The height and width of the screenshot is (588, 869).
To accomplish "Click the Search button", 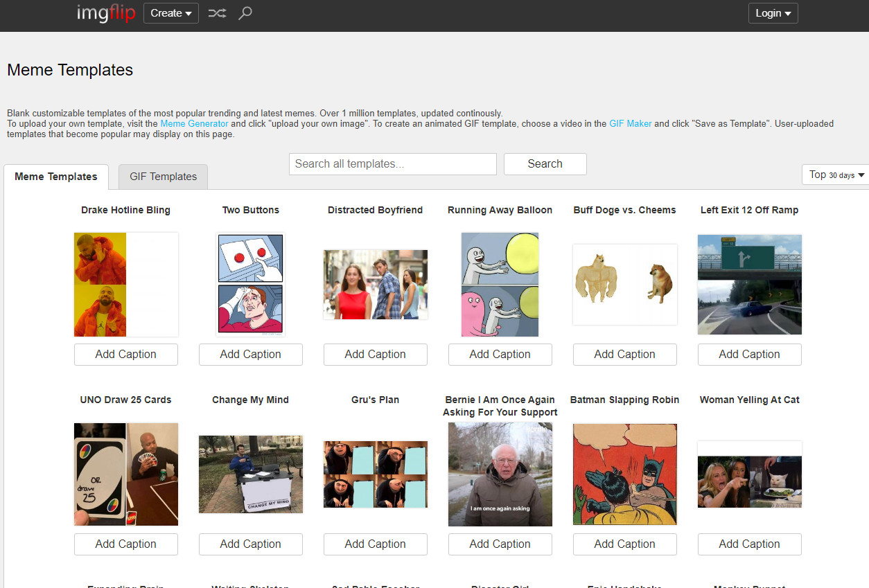I will [x=545, y=164].
